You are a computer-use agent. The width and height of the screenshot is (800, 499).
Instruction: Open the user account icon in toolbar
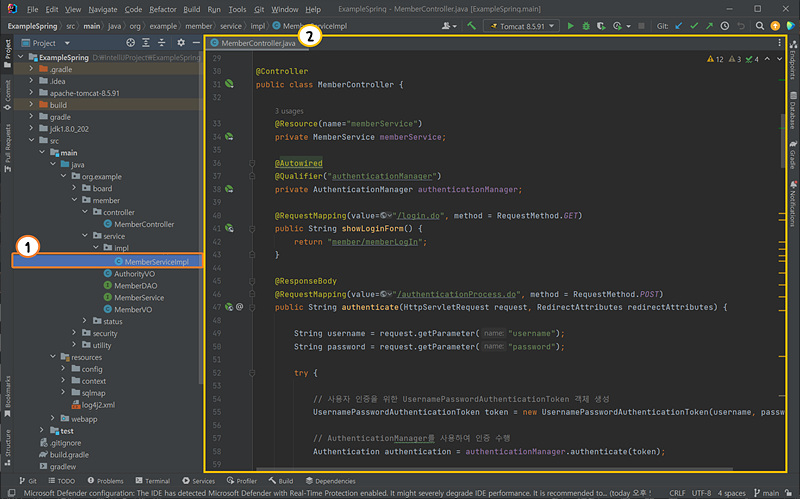pyautogui.click(x=447, y=26)
